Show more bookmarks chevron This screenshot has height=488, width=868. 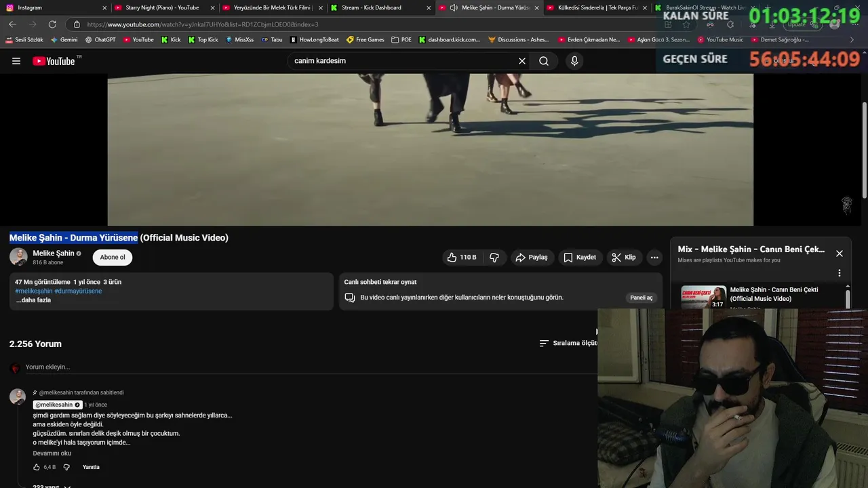[852, 40]
